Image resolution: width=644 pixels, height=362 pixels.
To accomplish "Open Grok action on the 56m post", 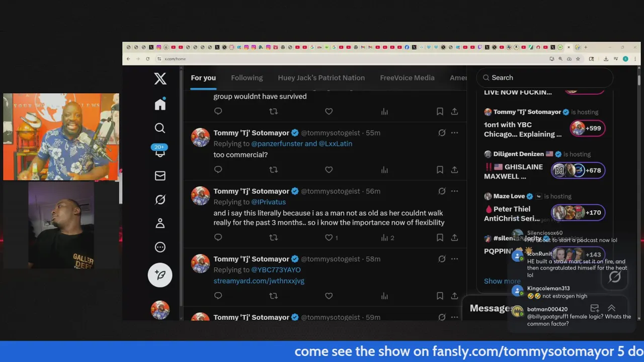I will [x=442, y=191].
